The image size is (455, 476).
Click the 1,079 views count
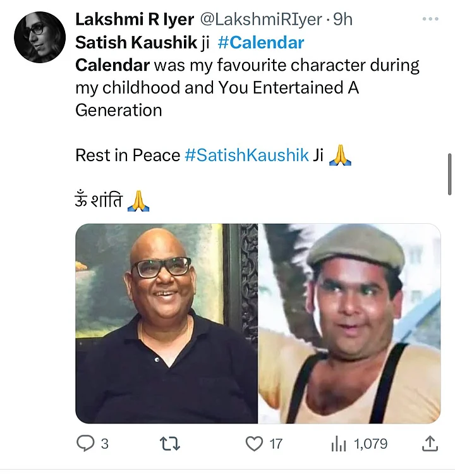(x=370, y=444)
